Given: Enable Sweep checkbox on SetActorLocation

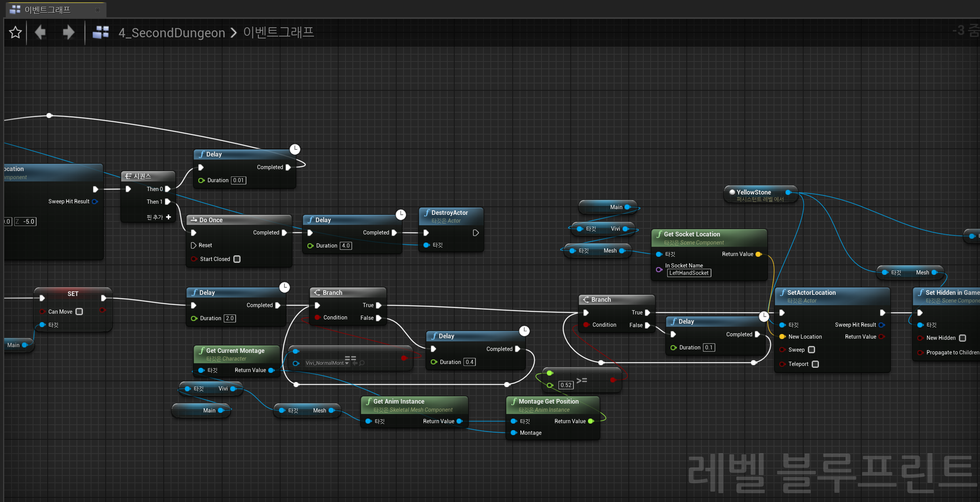Looking at the screenshot, I should pyautogui.click(x=811, y=350).
